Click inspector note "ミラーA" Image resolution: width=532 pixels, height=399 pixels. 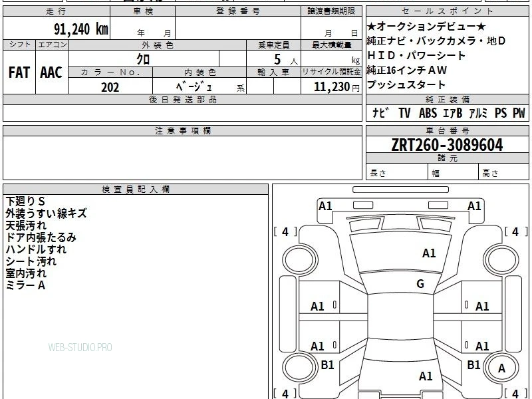pyautogui.click(x=25, y=285)
